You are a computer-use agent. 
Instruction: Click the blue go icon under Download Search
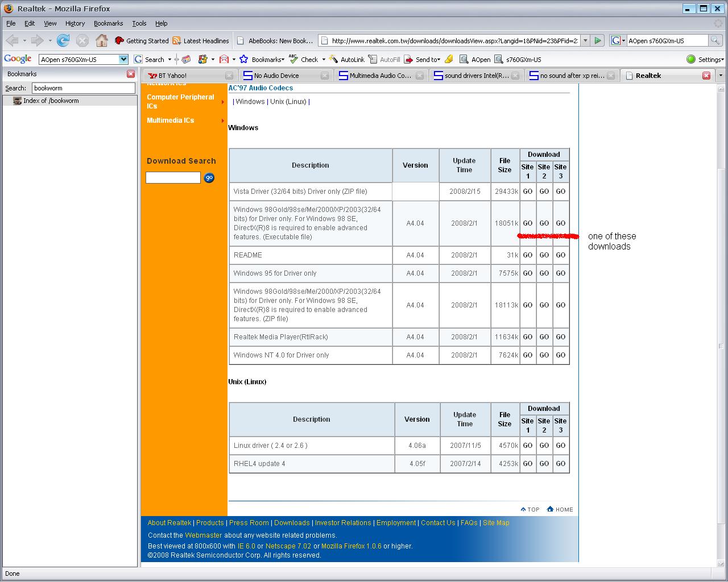tap(209, 178)
